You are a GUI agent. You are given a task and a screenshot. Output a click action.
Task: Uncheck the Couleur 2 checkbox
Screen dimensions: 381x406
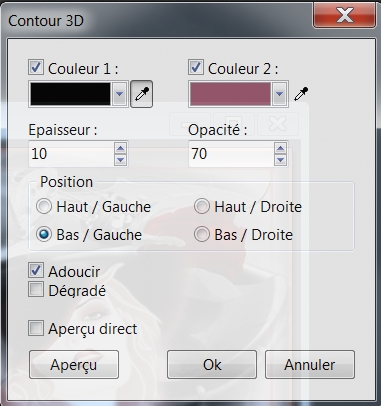coord(196,67)
